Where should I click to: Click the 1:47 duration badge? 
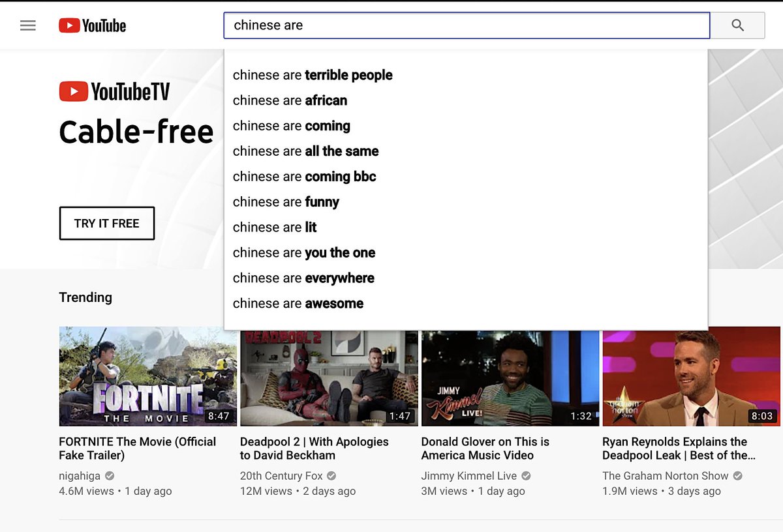(x=400, y=416)
